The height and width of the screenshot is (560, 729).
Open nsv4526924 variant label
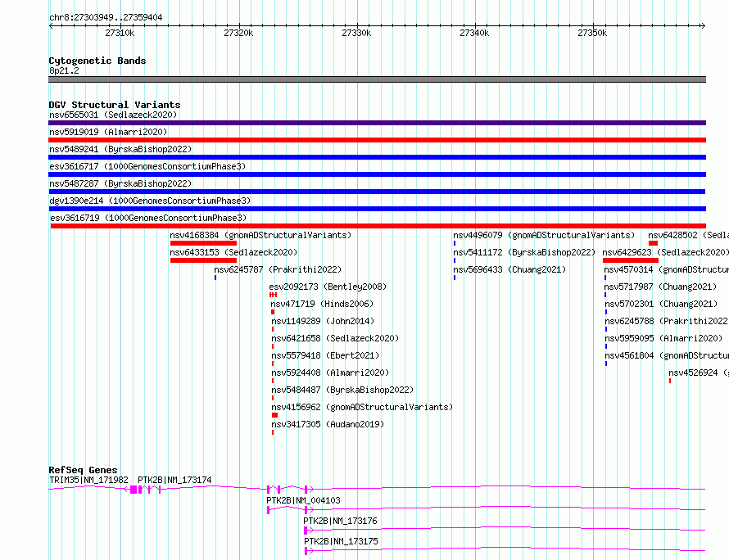(699, 373)
